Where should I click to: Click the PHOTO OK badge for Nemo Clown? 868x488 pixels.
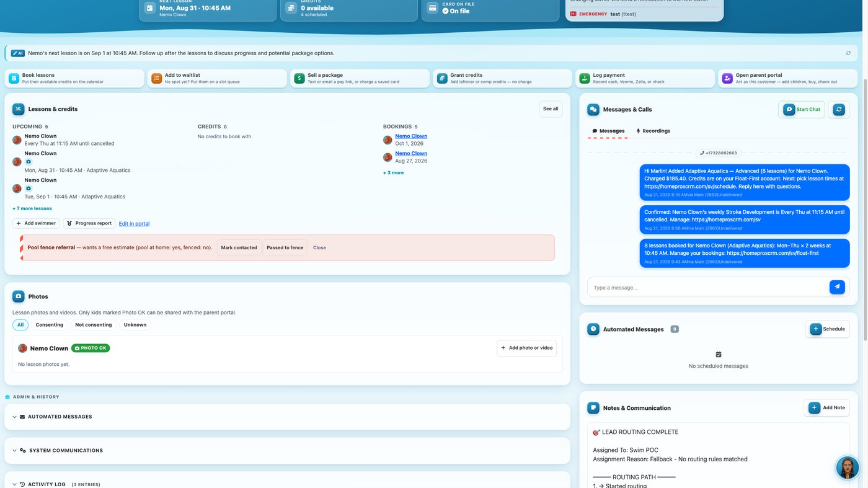pos(91,348)
